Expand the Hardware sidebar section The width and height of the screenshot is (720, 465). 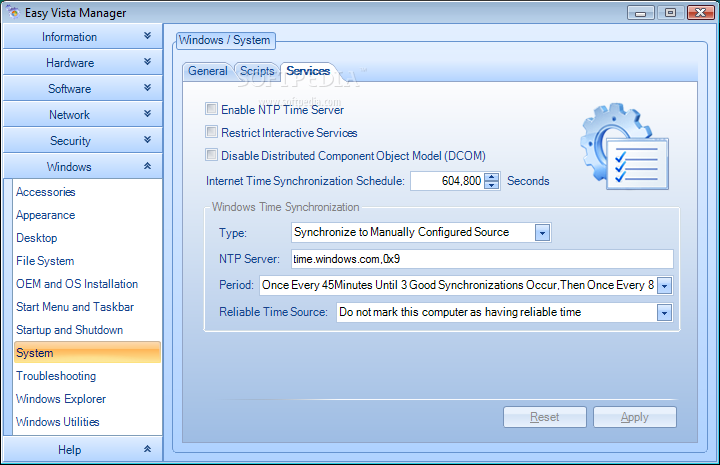coord(83,62)
